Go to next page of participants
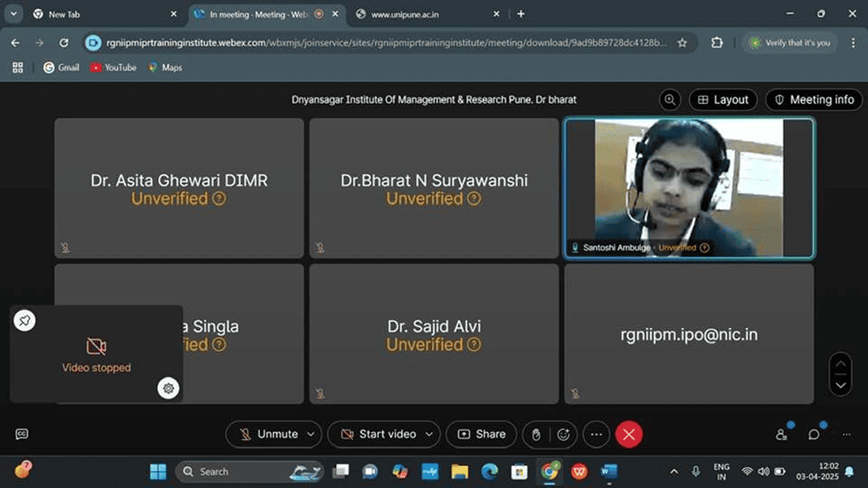 click(840, 385)
